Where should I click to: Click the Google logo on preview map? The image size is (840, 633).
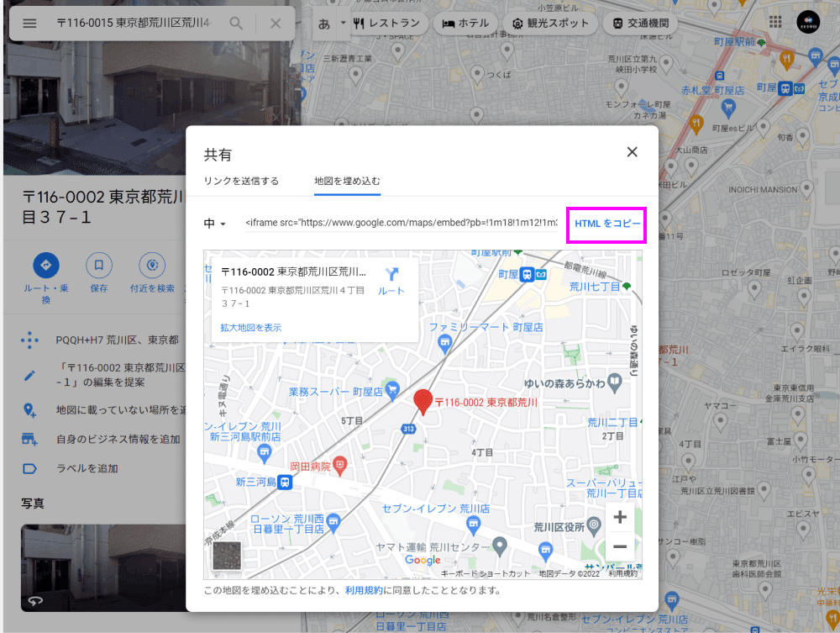(x=423, y=560)
